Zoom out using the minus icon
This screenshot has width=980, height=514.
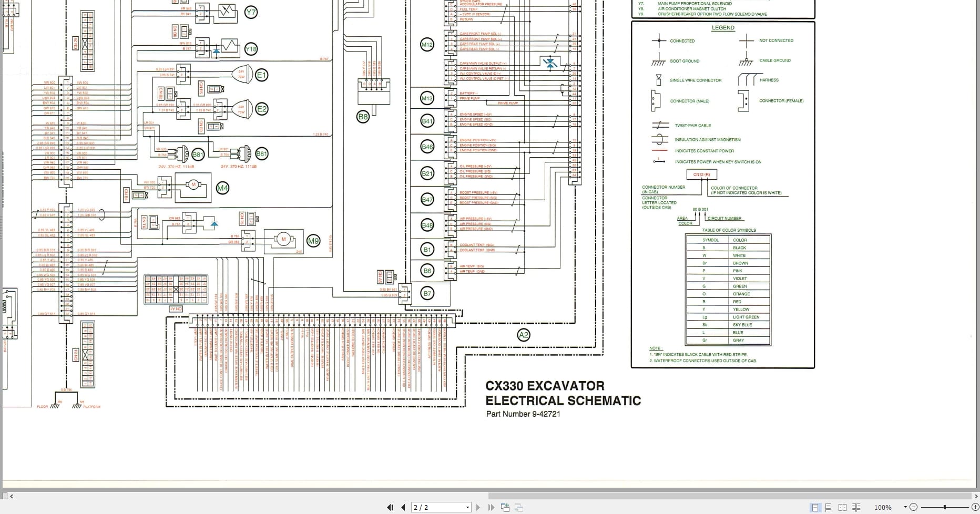914,507
